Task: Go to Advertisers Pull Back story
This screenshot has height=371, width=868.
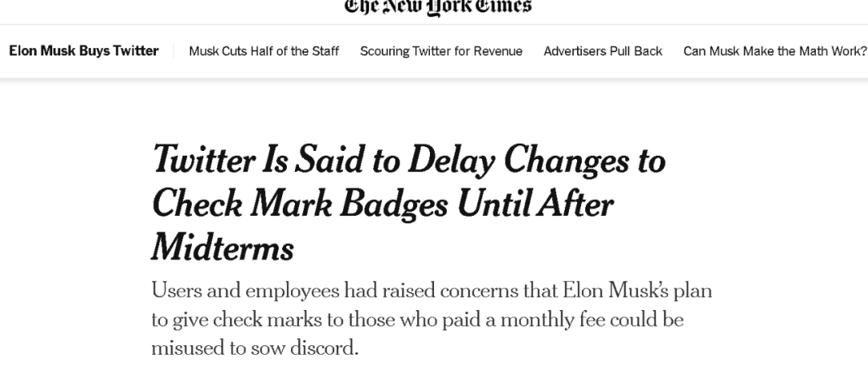Action: pyautogui.click(x=603, y=51)
